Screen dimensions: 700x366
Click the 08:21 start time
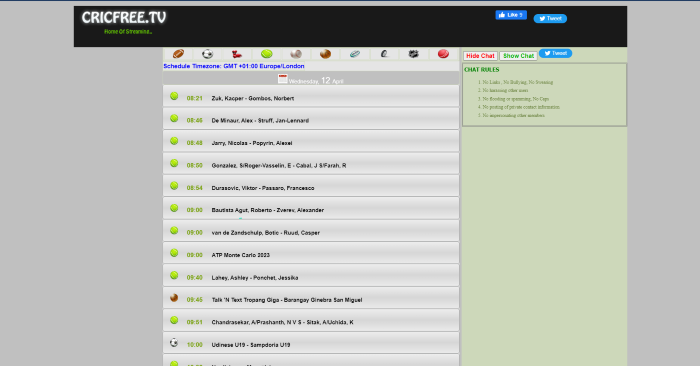pyautogui.click(x=195, y=98)
